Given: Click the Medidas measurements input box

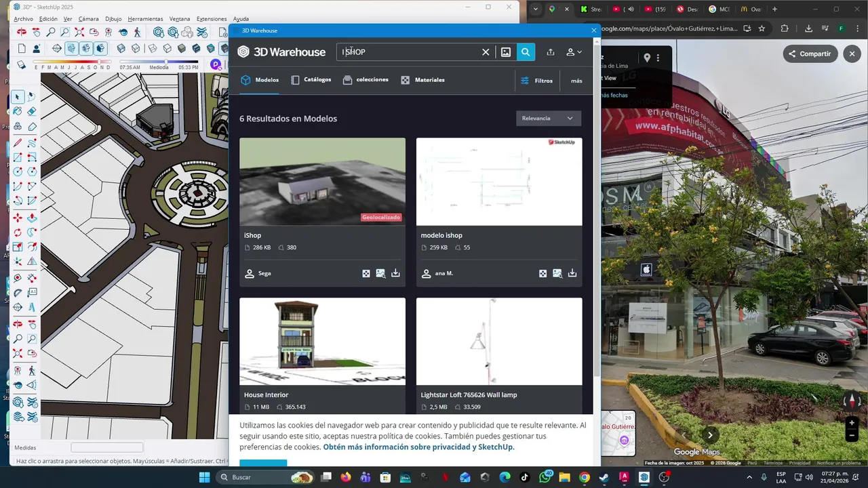Looking at the screenshot, I should pos(107,447).
